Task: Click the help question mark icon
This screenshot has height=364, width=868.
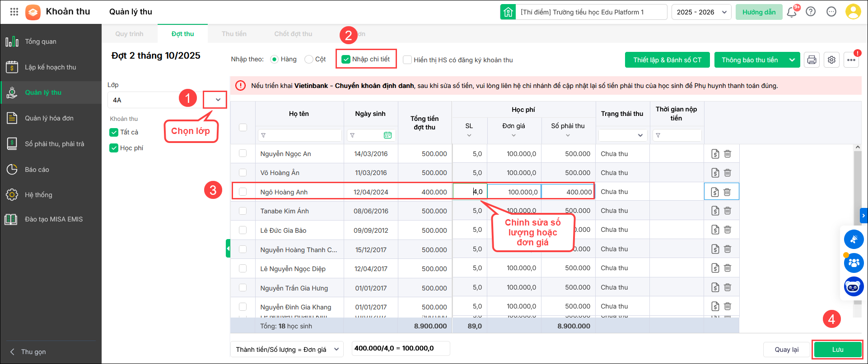Action: coord(811,12)
